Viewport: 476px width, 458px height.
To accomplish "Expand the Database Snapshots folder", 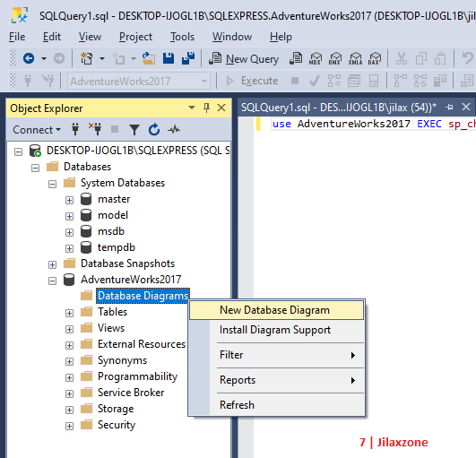I will click(53, 264).
